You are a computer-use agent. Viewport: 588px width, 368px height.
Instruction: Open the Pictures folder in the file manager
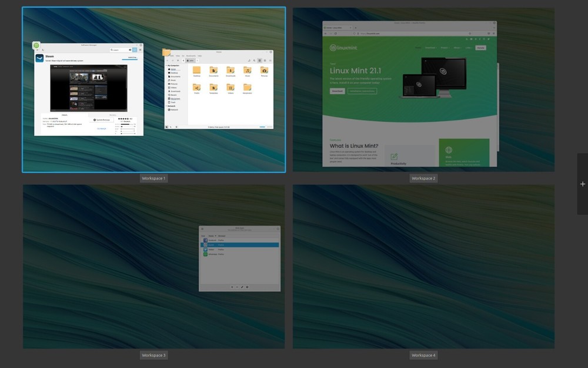pyautogui.click(x=264, y=71)
